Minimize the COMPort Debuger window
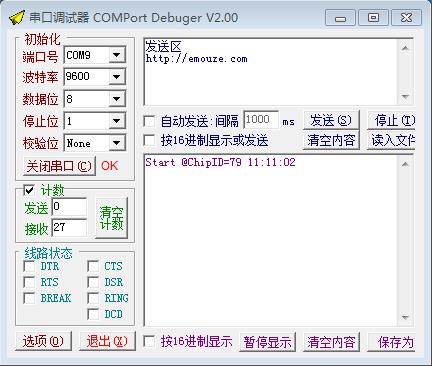Image resolution: width=432 pixels, height=366 pixels. pos(340,18)
